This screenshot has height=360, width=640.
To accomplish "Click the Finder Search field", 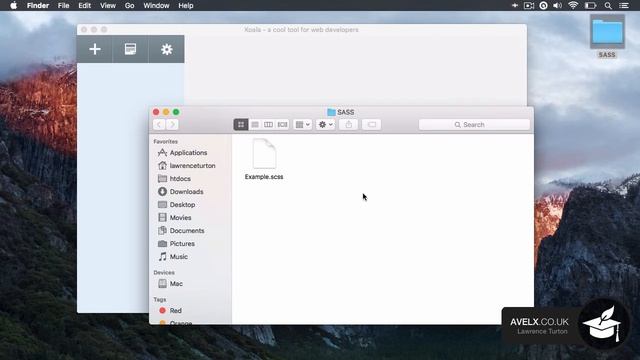I will [474, 124].
